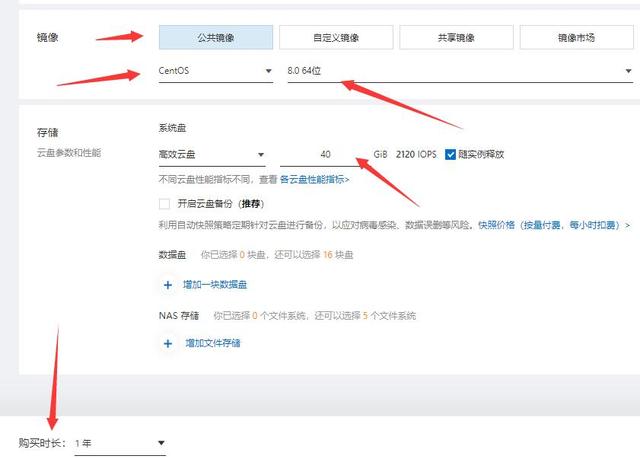640x459 pixels.
Task: Uncheck the 随实例释放 checkbox
Action: [x=450, y=155]
